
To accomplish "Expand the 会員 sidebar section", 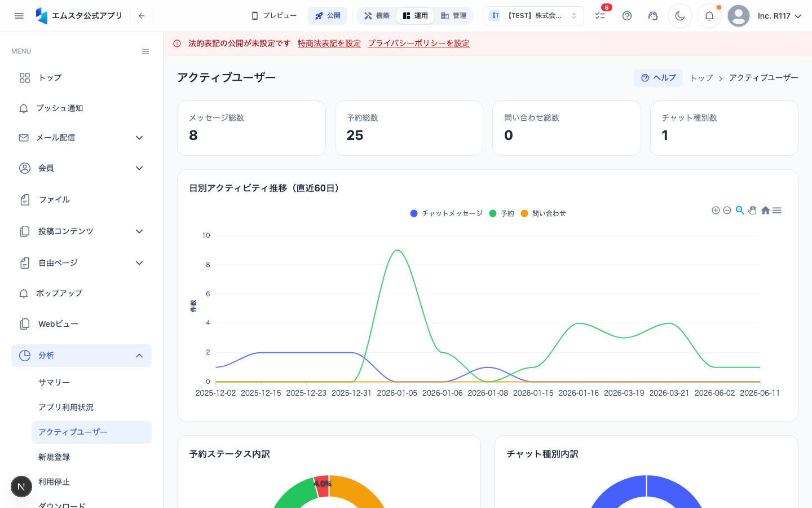I will [x=81, y=168].
